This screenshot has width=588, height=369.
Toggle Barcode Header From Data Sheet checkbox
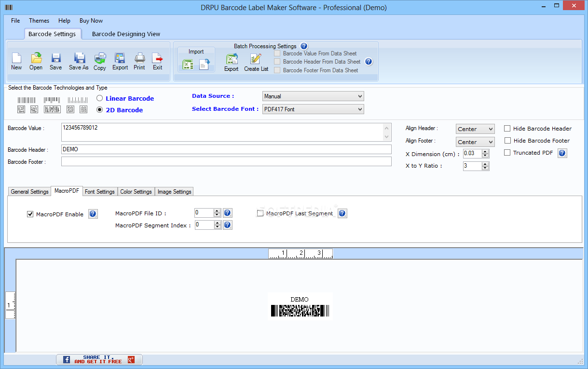point(277,62)
